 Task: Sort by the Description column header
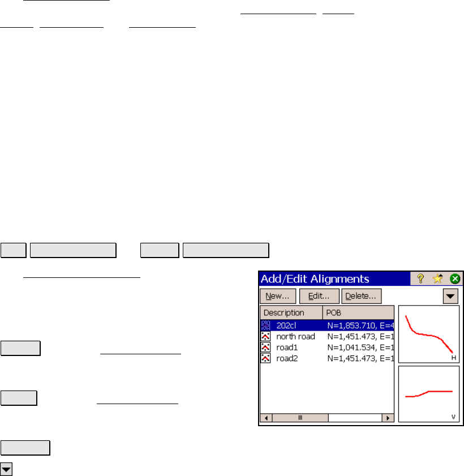tap(291, 313)
